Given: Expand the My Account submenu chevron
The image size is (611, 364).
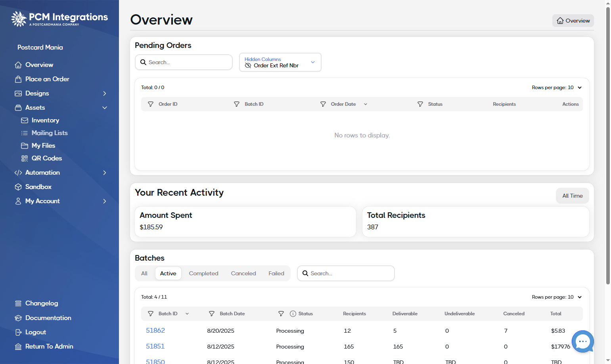Looking at the screenshot, I should pyautogui.click(x=105, y=201).
